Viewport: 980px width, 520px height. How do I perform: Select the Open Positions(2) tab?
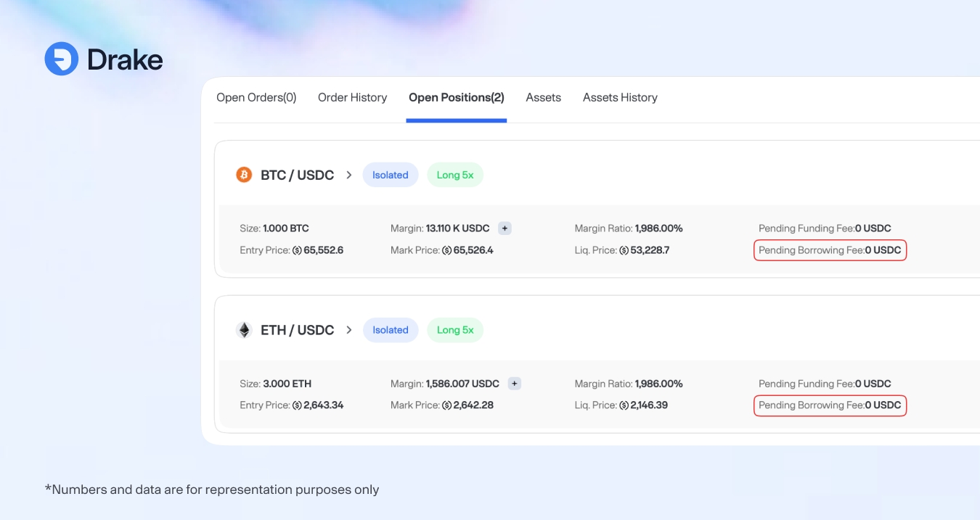(x=456, y=97)
